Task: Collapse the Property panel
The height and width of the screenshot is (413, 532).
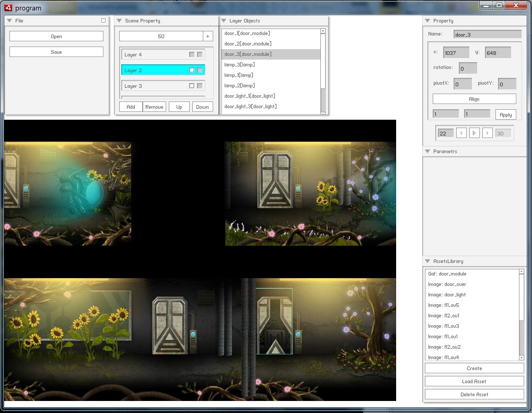Action: [x=427, y=21]
